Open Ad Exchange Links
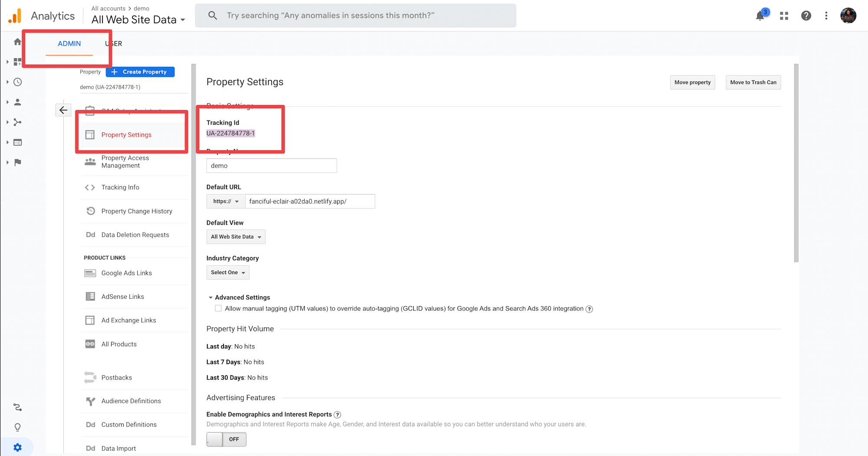Viewport: 868px width, 456px height. click(135, 321)
